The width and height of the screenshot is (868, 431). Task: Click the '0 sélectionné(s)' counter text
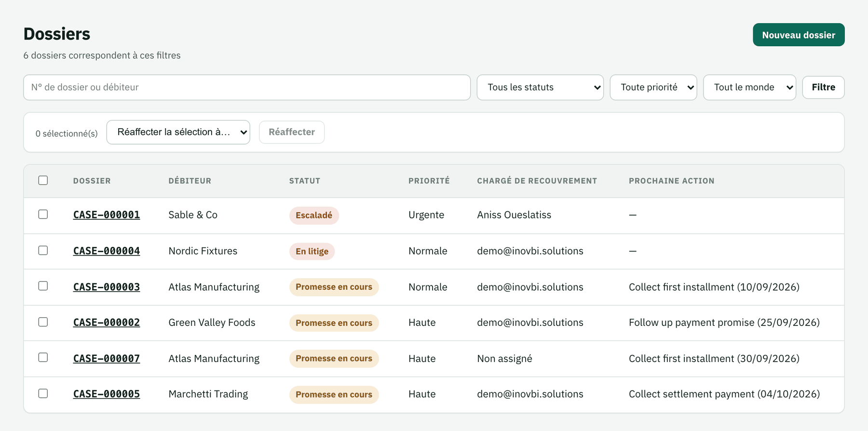67,134
